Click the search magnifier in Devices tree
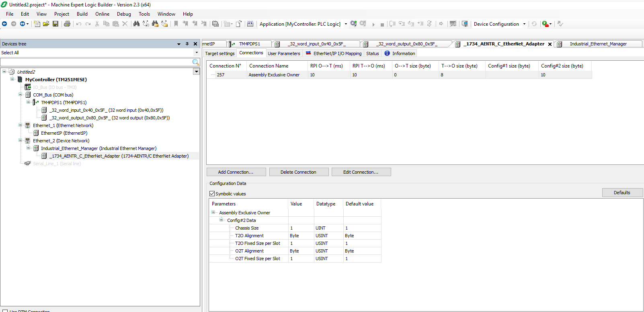The image size is (644, 312). pos(195,62)
